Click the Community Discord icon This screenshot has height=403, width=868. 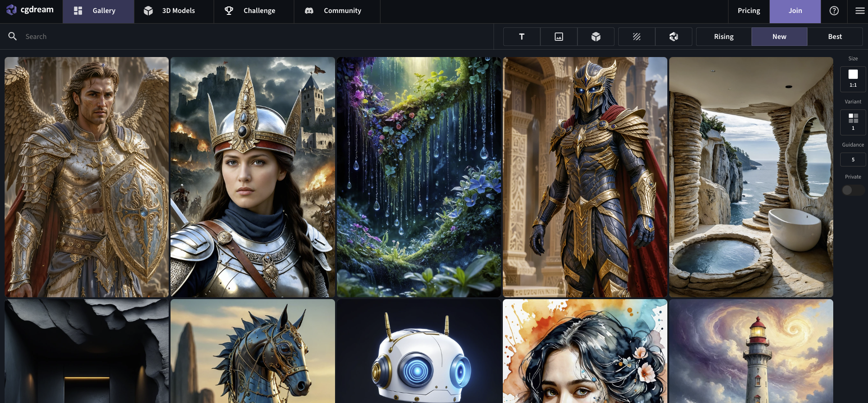(309, 11)
